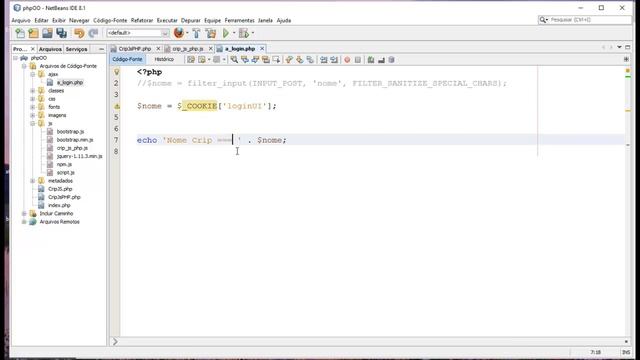Collapse the js folder

(33, 123)
